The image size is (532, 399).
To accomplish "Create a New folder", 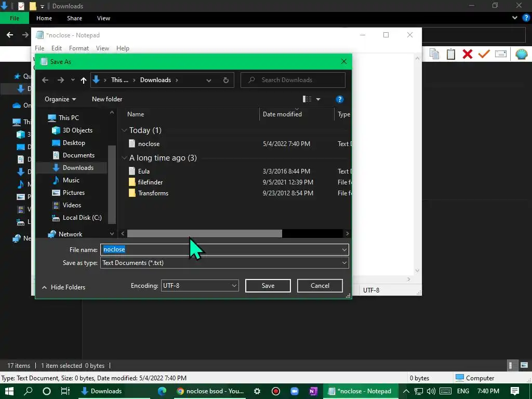I will click(107, 99).
